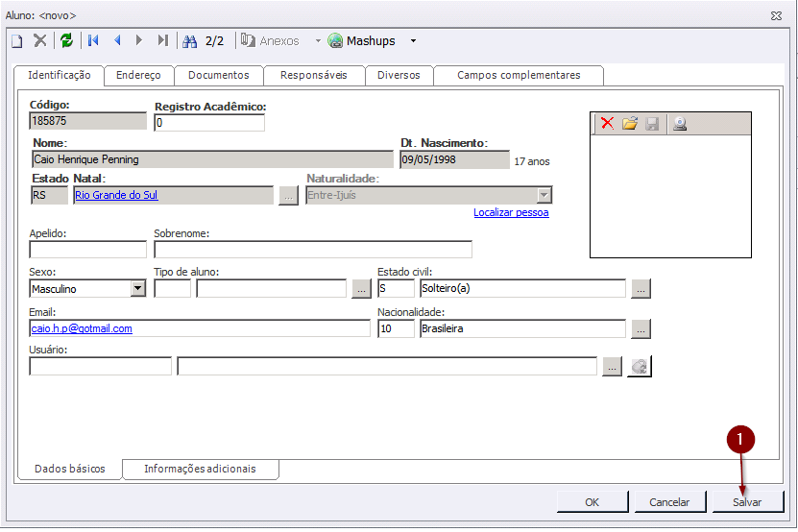The width and height of the screenshot is (798, 532).
Task: Click the Salvar button
Action: (x=747, y=501)
